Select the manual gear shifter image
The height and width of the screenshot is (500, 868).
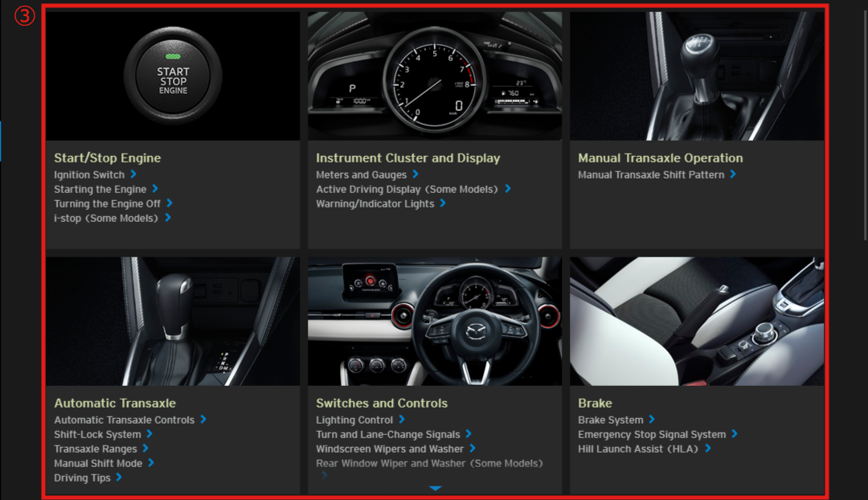[697, 76]
